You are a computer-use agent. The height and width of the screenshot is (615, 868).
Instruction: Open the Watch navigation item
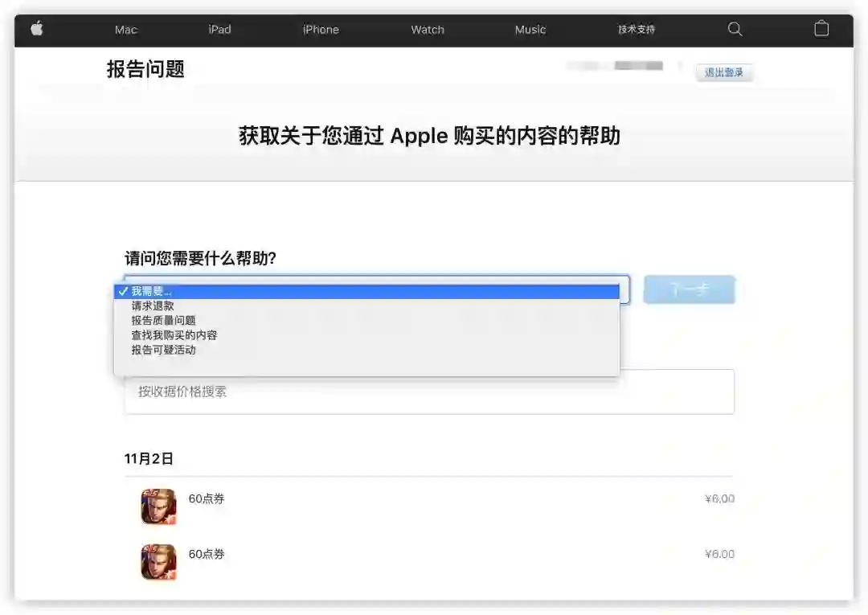click(x=428, y=30)
